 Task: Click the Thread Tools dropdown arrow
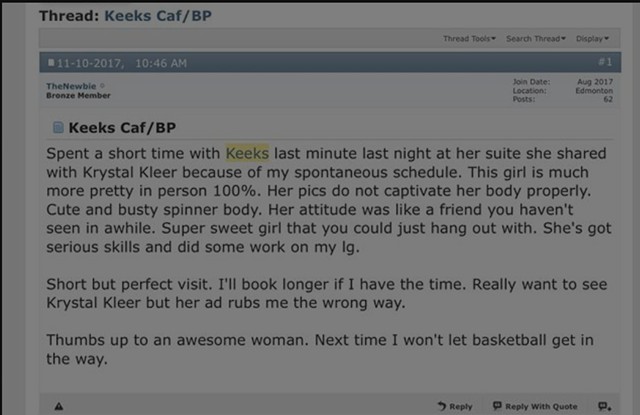point(493,38)
